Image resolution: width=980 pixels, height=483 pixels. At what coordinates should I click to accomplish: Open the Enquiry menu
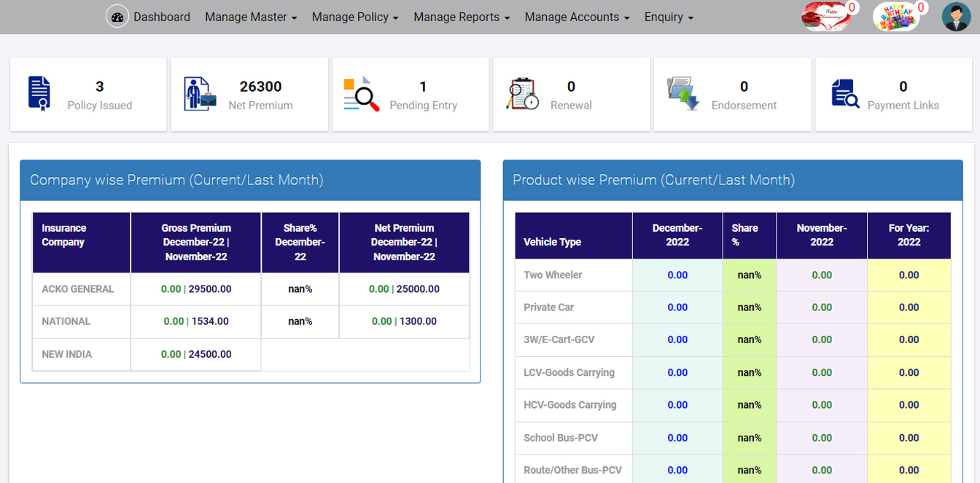tap(669, 17)
